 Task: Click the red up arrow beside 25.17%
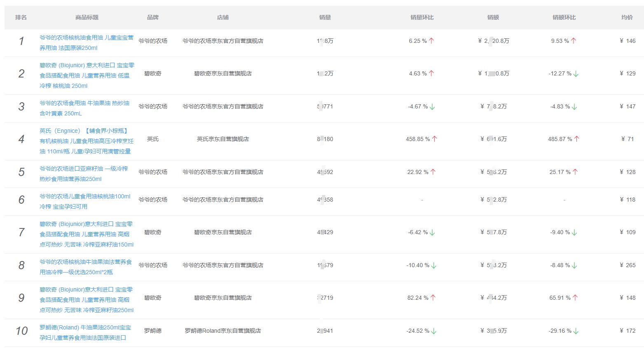coord(575,172)
